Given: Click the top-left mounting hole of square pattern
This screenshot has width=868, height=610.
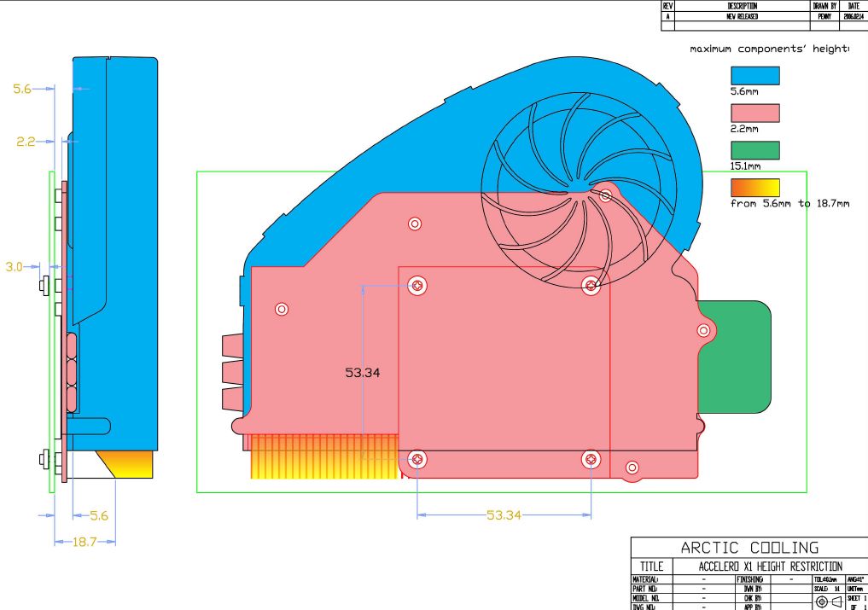Looking at the screenshot, I should [x=417, y=286].
